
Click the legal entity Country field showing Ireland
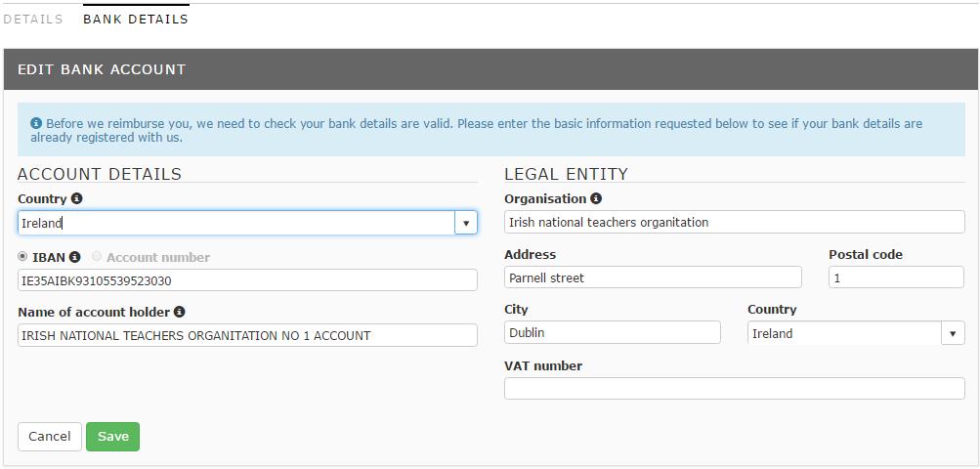tap(844, 333)
